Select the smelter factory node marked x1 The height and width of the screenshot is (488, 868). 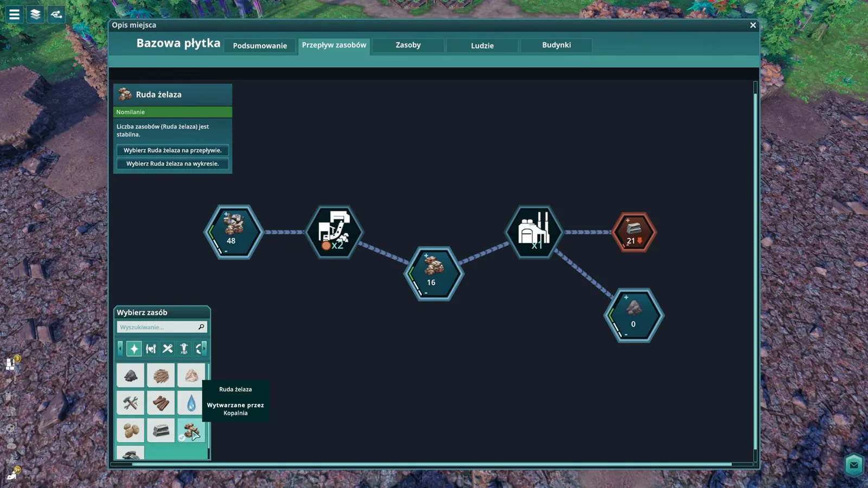[x=534, y=232]
